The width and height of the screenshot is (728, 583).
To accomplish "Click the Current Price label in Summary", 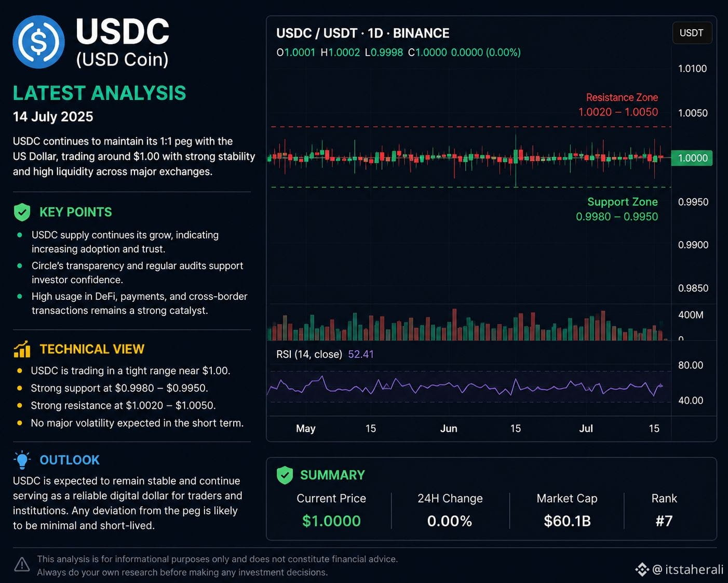I will click(331, 499).
